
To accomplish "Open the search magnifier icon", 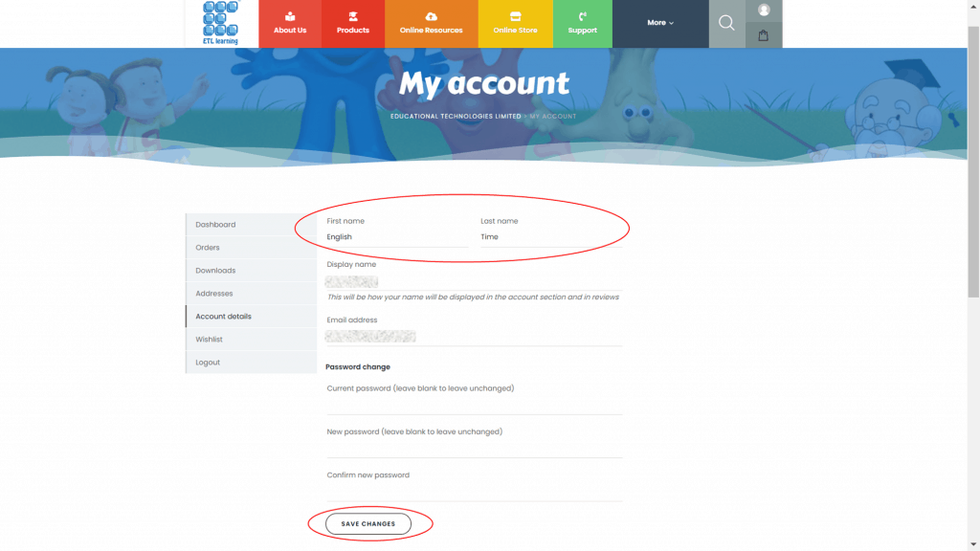I will coord(726,23).
